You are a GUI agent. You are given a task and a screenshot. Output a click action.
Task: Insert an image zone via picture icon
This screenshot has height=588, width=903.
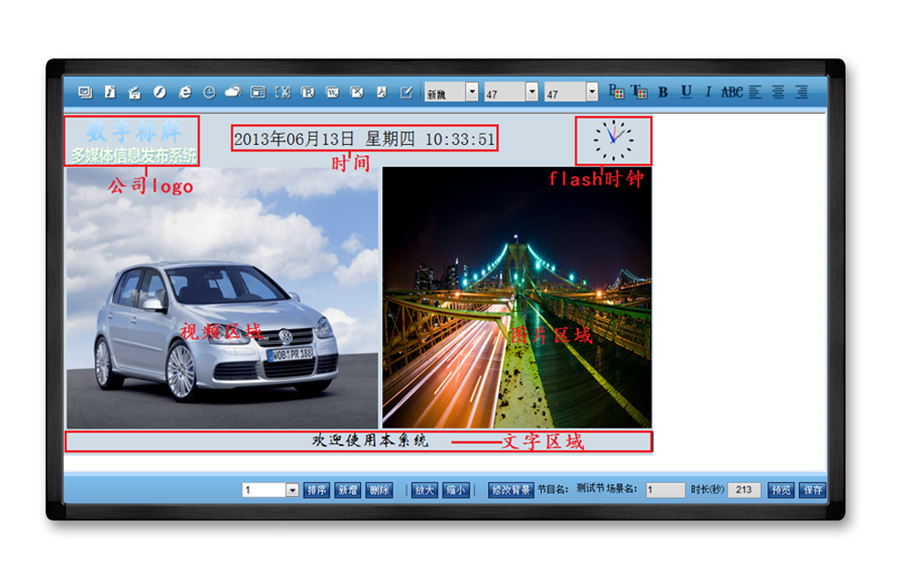tap(85, 92)
